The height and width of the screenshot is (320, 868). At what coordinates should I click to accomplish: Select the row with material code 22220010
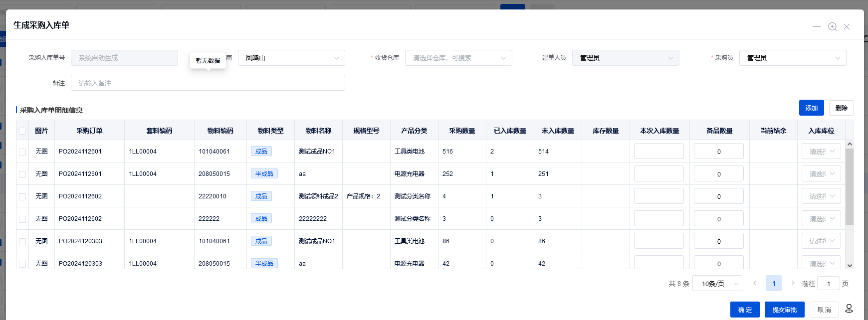pos(22,197)
